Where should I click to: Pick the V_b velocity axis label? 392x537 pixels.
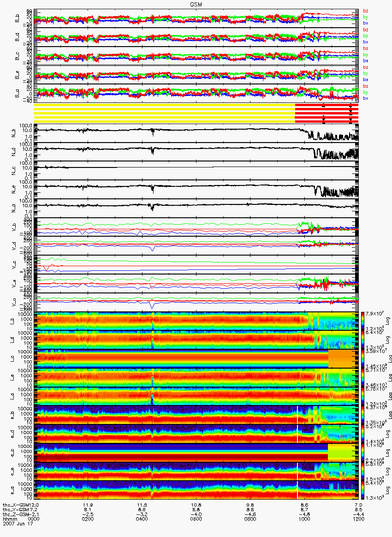point(14,227)
